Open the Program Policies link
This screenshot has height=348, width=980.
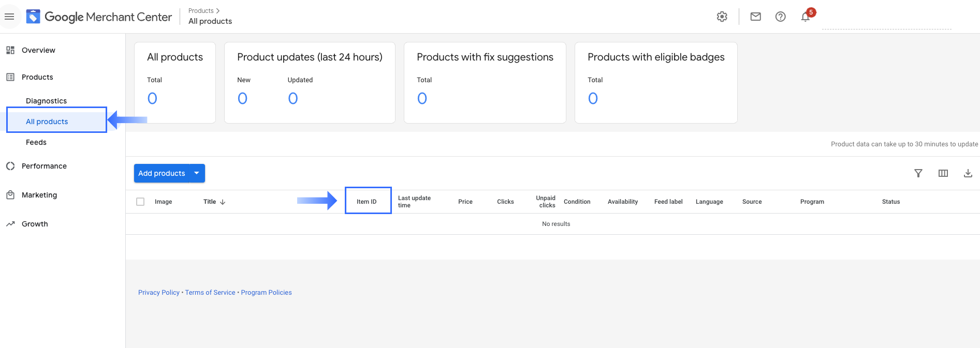tap(266, 293)
